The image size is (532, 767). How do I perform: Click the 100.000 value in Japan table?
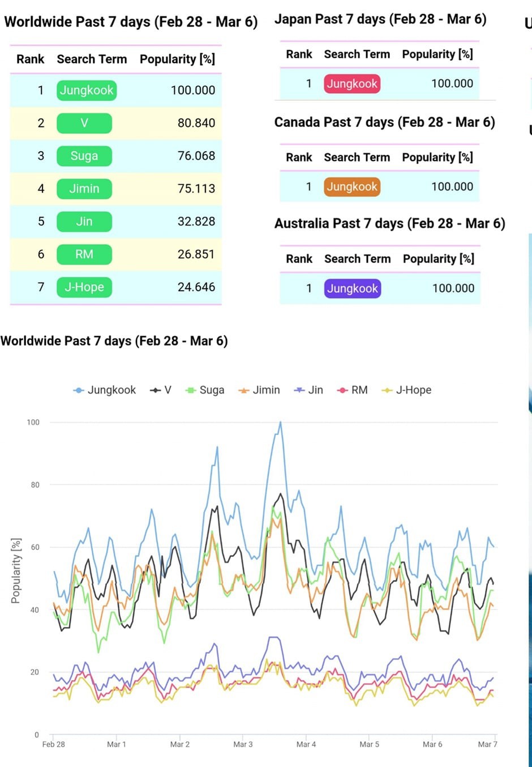coord(452,84)
